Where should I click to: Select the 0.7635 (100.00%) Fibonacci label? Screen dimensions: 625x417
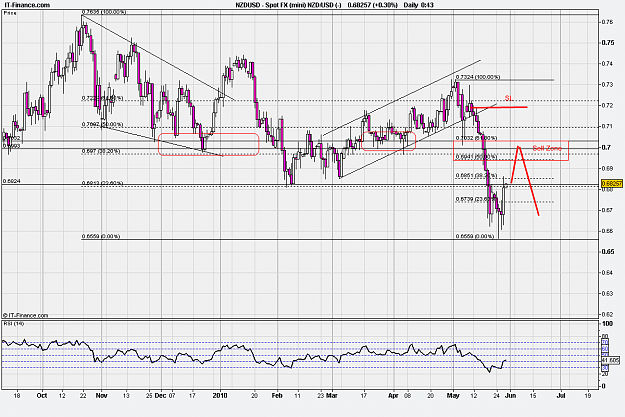tap(104, 12)
